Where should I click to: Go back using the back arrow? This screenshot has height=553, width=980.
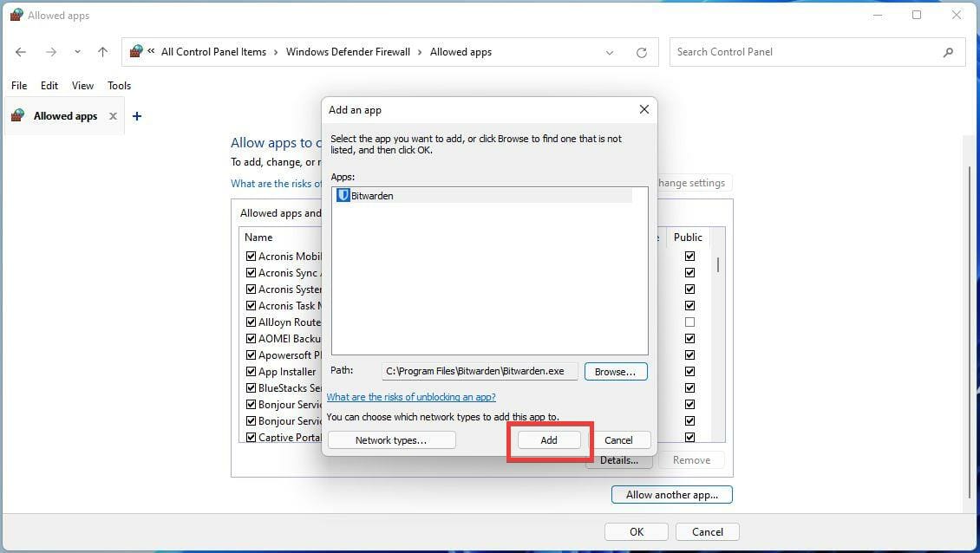tap(21, 52)
